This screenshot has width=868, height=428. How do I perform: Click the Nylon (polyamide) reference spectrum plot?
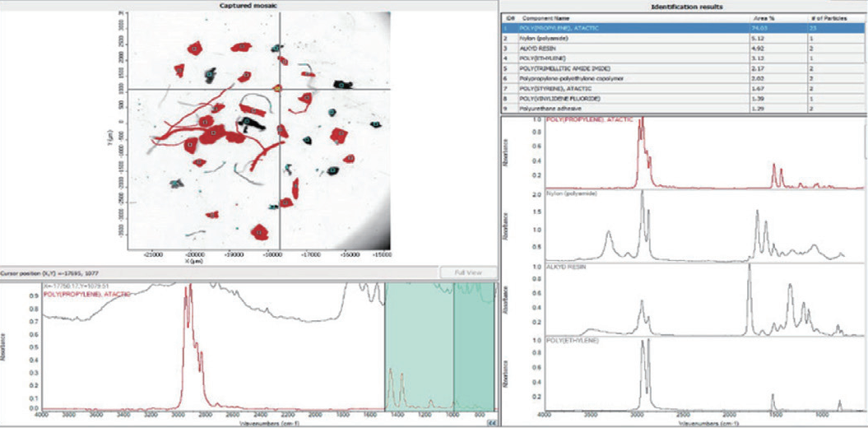(x=691, y=225)
